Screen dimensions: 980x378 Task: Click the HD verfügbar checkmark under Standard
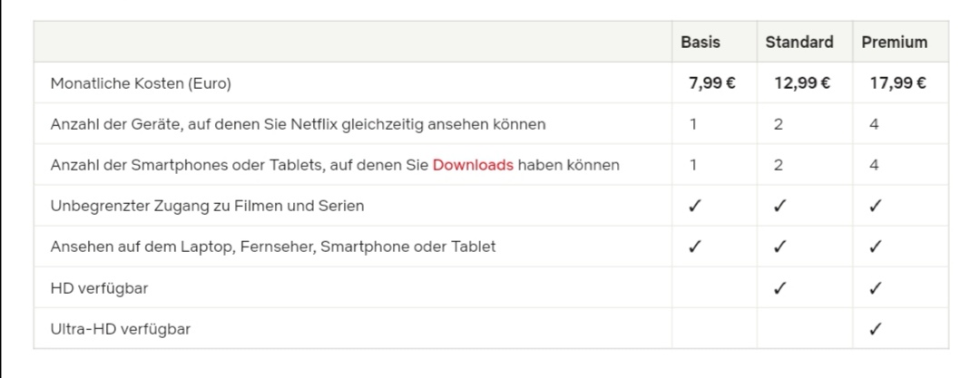[x=779, y=288]
